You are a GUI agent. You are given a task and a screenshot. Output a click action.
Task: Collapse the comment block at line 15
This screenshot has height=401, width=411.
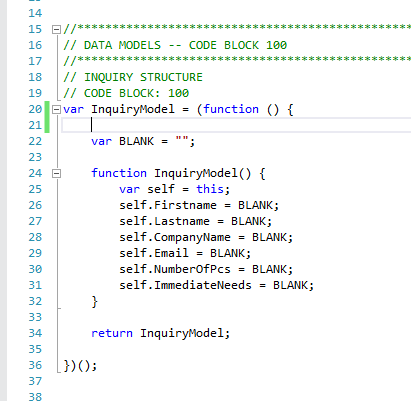tap(56, 30)
